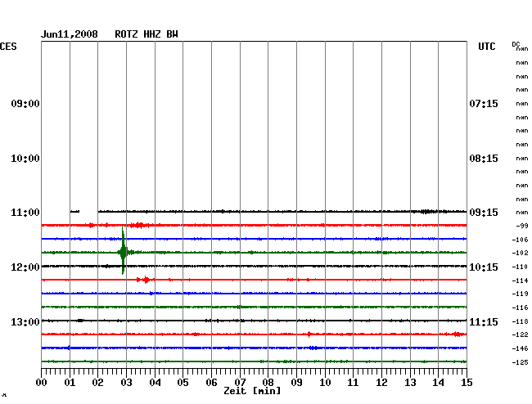The width and height of the screenshot is (532, 404).
Task: Click the 02 minute axis label
Action: (x=97, y=383)
